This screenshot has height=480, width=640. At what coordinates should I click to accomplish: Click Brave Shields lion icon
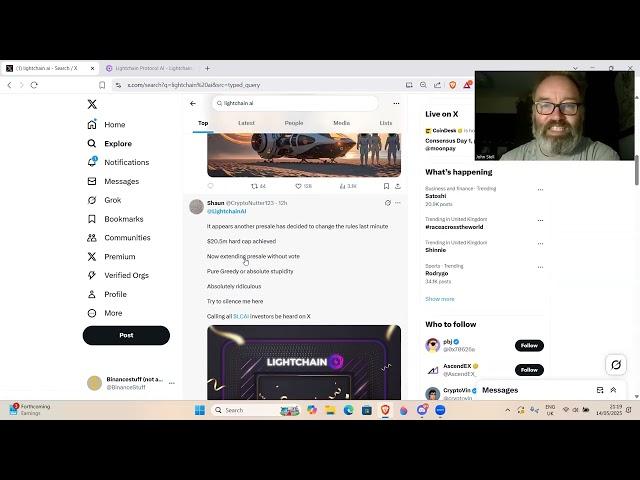[452, 85]
